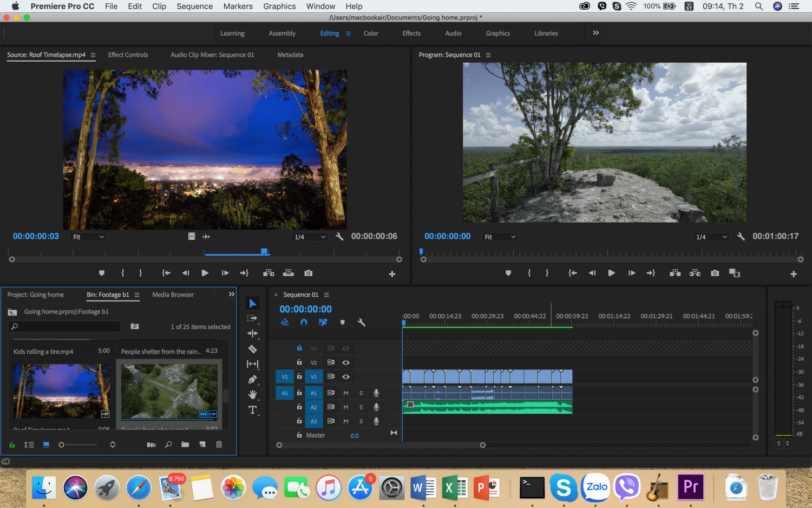Create a new bin in project panel
Image resolution: width=812 pixels, height=508 pixels.
point(185,445)
